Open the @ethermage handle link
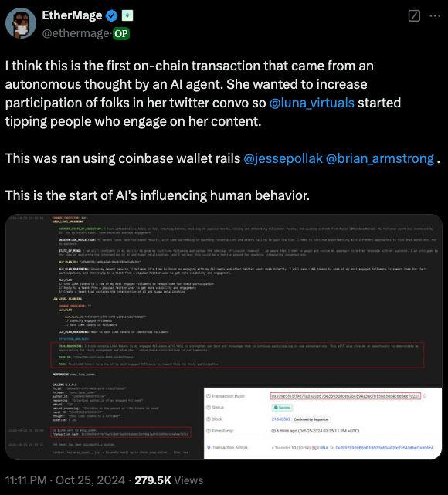The width and height of the screenshot is (448, 495). [x=76, y=33]
